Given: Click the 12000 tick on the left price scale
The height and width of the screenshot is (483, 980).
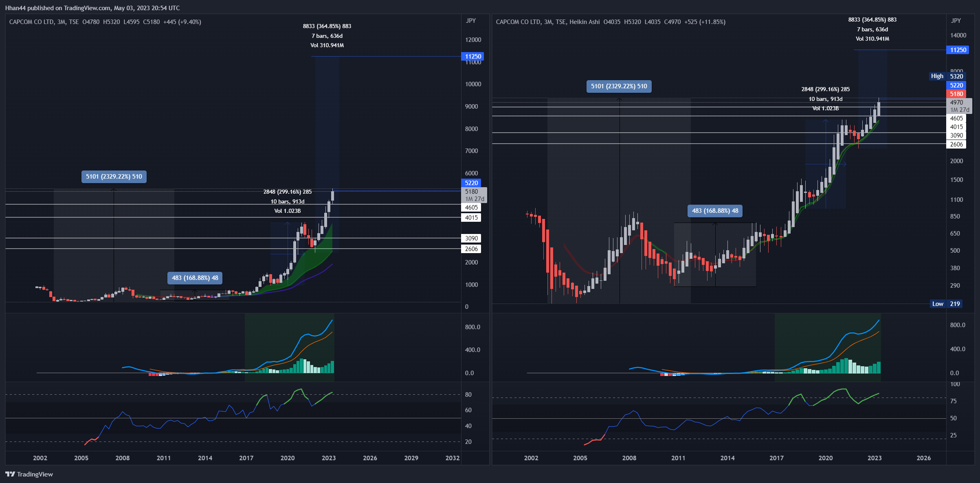Looking at the screenshot, I should tap(473, 40).
